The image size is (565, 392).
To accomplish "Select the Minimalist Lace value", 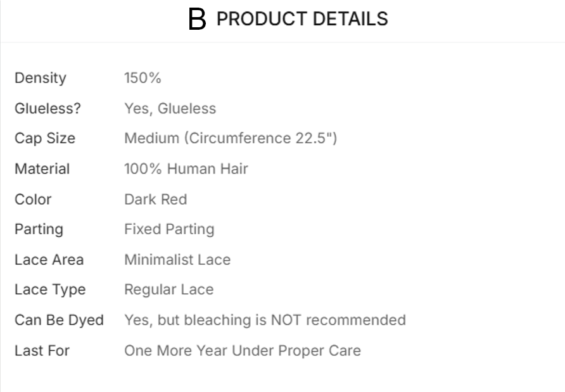I will [x=177, y=259].
